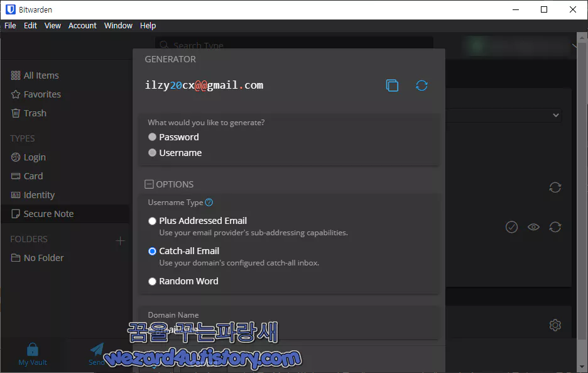Filter the vault by Secure Note type
The image size is (588, 373).
[x=49, y=214]
